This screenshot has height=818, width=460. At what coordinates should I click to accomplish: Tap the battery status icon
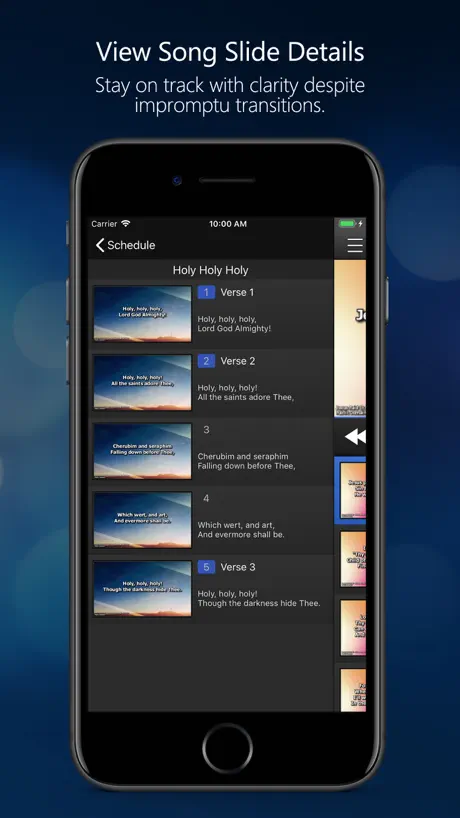(347, 224)
